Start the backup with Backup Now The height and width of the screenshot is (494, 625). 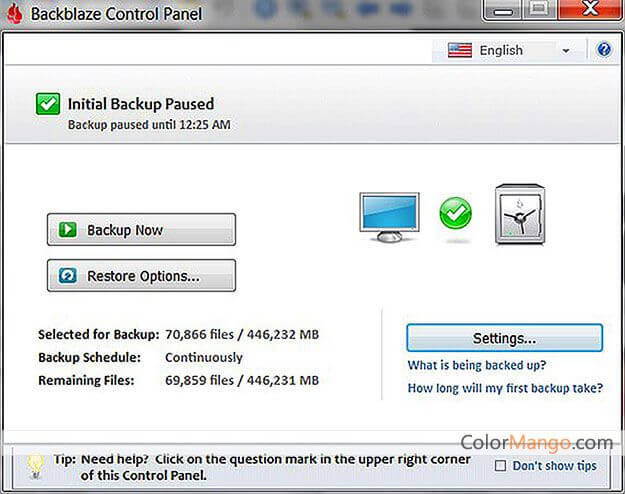pyautogui.click(x=141, y=230)
